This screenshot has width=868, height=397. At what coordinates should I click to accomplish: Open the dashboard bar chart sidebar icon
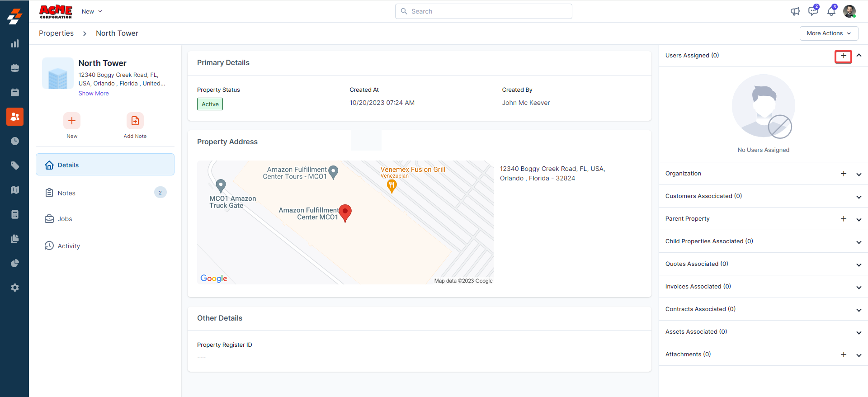[15, 43]
